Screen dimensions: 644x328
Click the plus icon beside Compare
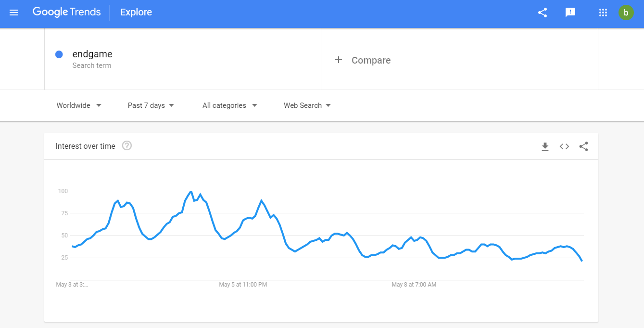click(x=339, y=60)
